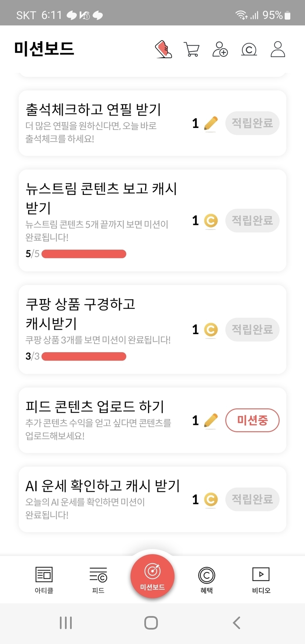The width and height of the screenshot is (305, 644).
Task: Tap the 3/3 쿠팡 progress bar
Action: 84,357
